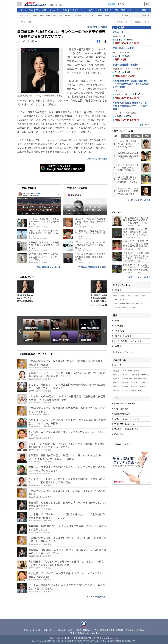Click the right arrow ending the blue nav bar
The image size is (168, 644).
(x=150, y=10)
